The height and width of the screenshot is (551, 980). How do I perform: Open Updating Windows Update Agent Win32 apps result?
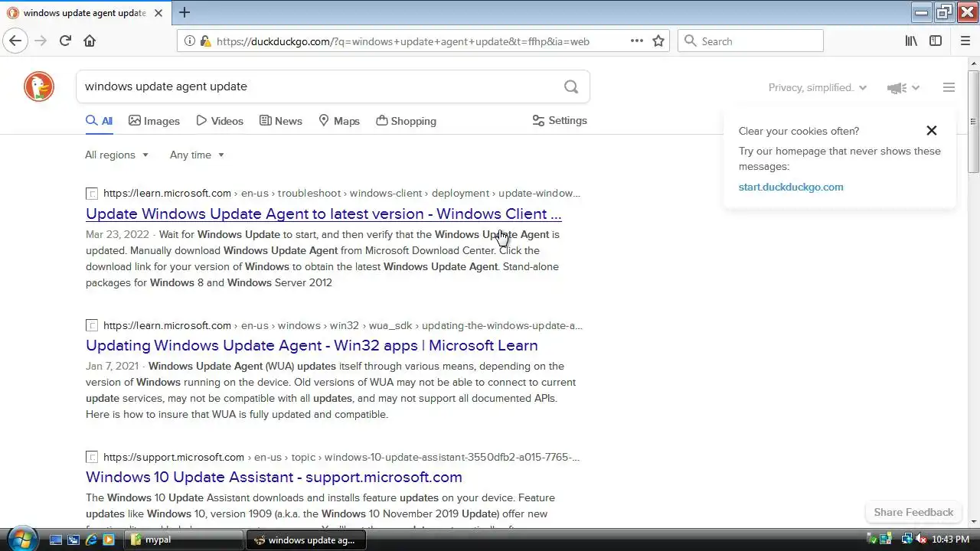pyautogui.click(x=312, y=346)
